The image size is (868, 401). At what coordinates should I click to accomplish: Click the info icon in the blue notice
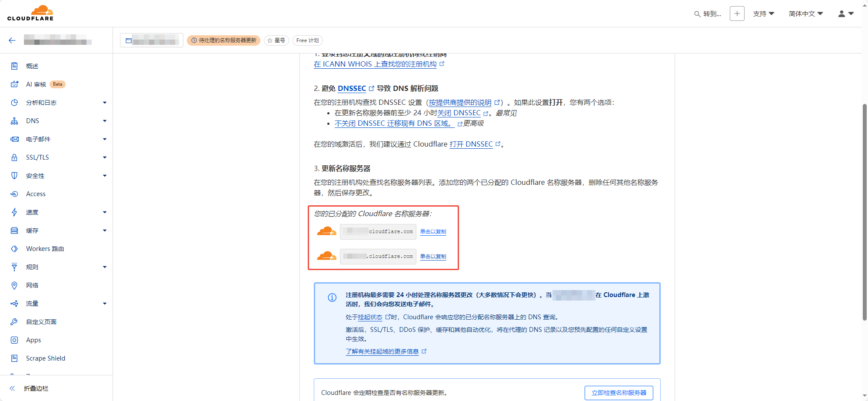click(332, 297)
